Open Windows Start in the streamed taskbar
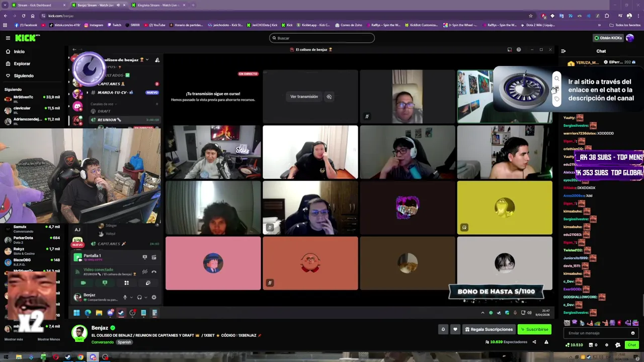This screenshot has width=644, height=362. (x=76, y=313)
